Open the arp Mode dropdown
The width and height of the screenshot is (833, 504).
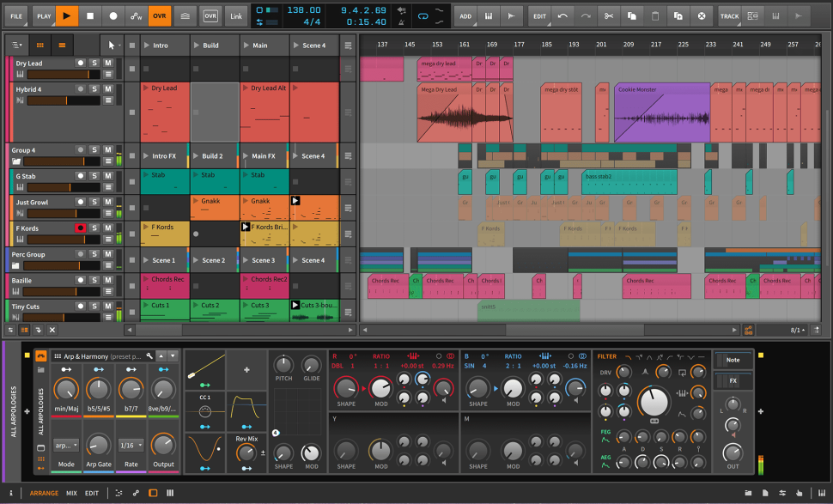(66, 445)
